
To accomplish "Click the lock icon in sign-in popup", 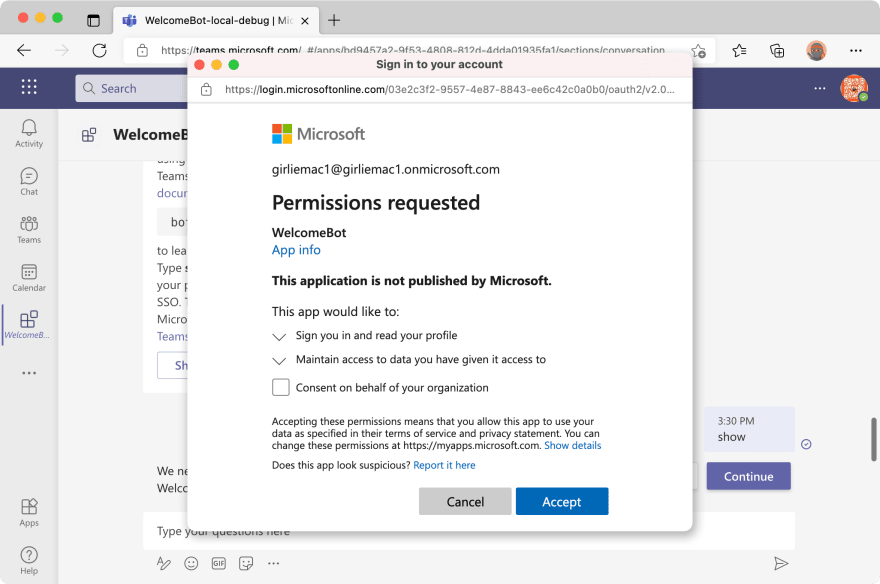I will click(x=207, y=90).
